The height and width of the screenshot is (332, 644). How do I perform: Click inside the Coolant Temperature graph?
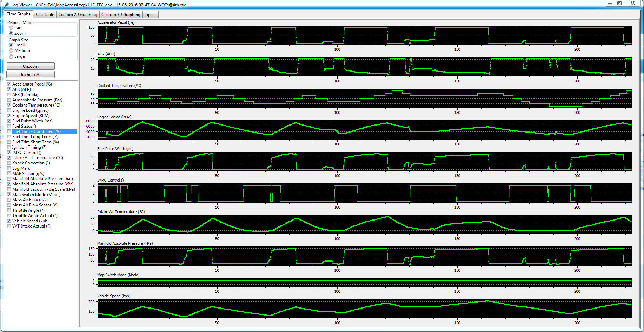point(364,98)
